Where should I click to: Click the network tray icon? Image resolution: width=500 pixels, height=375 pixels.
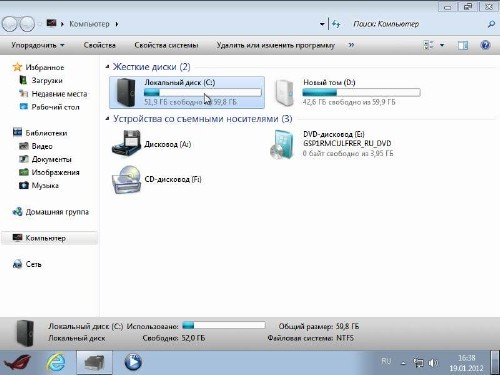pos(418,363)
